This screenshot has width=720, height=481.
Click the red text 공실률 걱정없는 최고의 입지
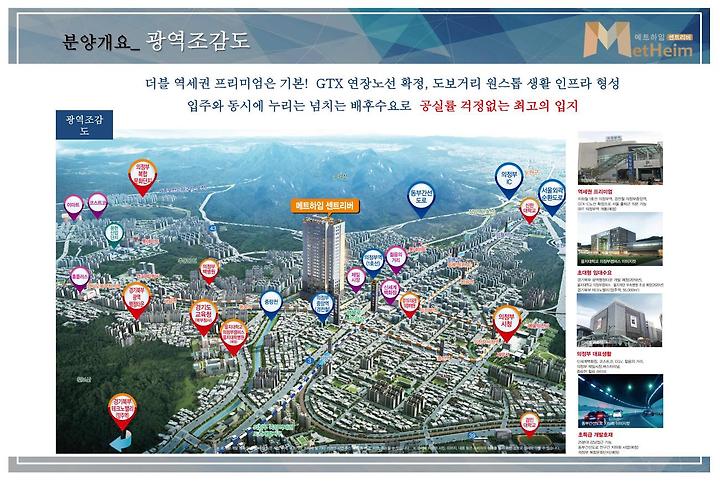[x=499, y=106]
